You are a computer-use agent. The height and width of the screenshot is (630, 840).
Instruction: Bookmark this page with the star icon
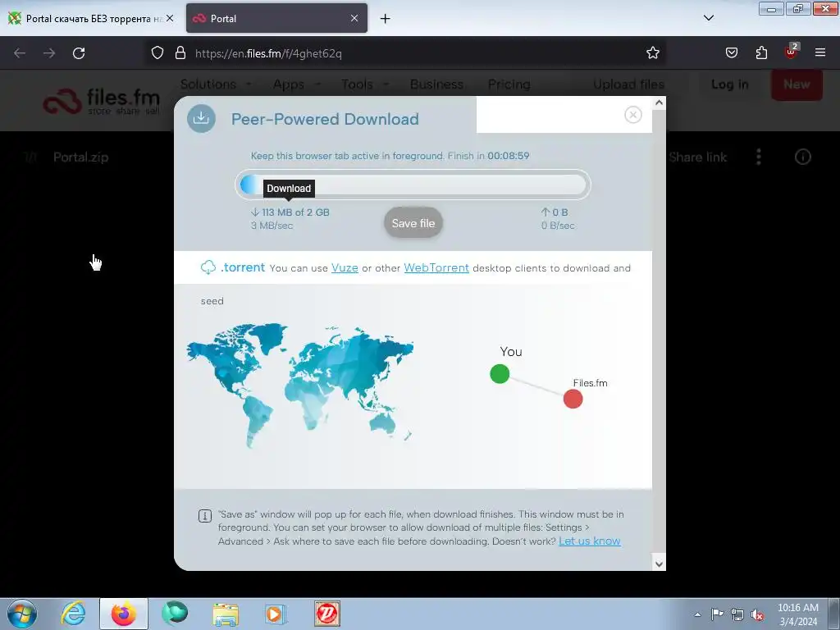coord(652,53)
